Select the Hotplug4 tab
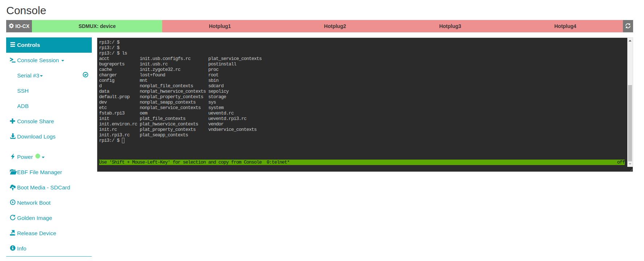The width and height of the screenshot is (644, 261). pyautogui.click(x=565, y=26)
